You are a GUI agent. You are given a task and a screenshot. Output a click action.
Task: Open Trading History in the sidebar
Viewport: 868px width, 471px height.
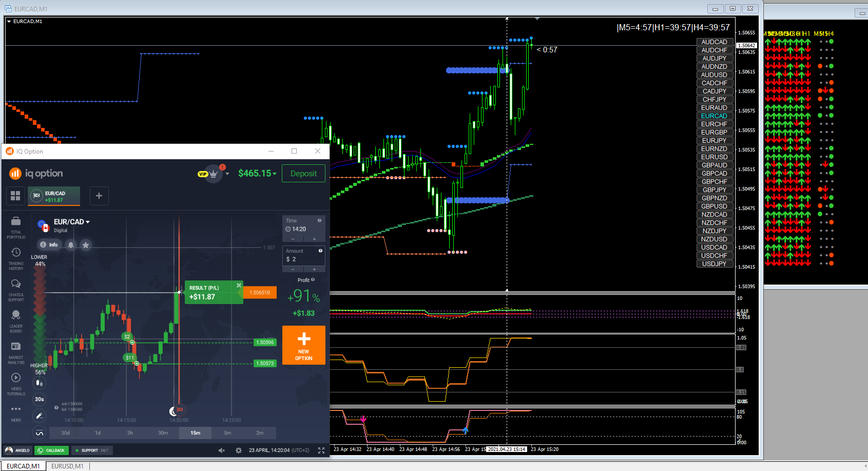pos(16,259)
